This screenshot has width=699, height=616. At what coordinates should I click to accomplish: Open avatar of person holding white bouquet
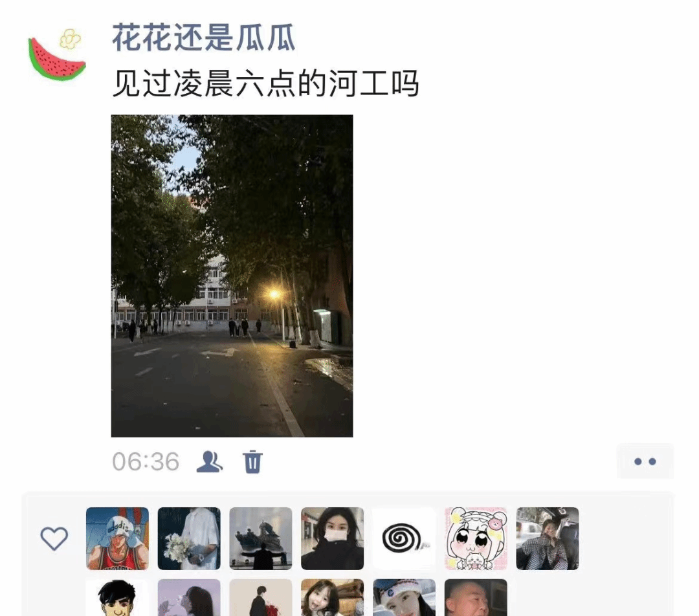pos(189,538)
